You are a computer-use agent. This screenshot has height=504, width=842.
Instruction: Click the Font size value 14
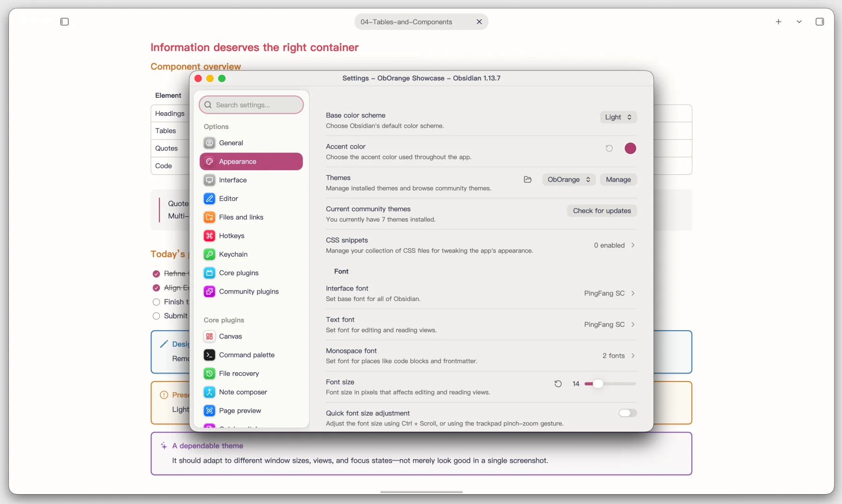tap(576, 384)
